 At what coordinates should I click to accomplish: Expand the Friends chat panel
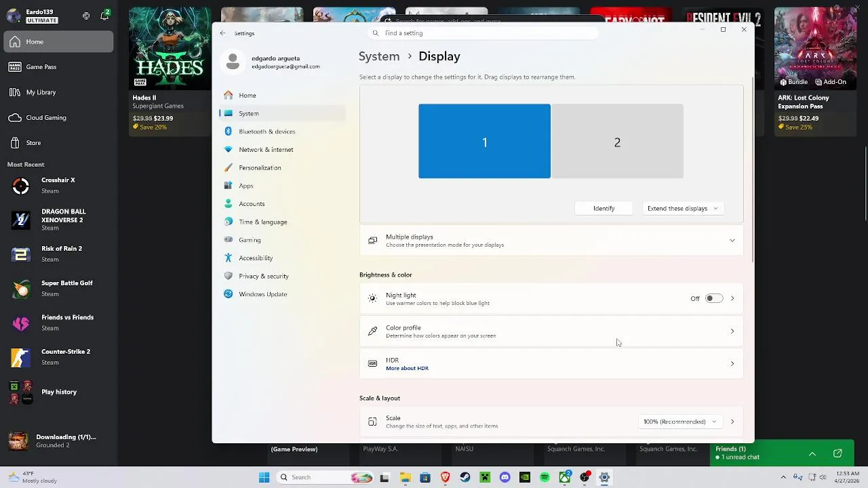(x=812, y=453)
